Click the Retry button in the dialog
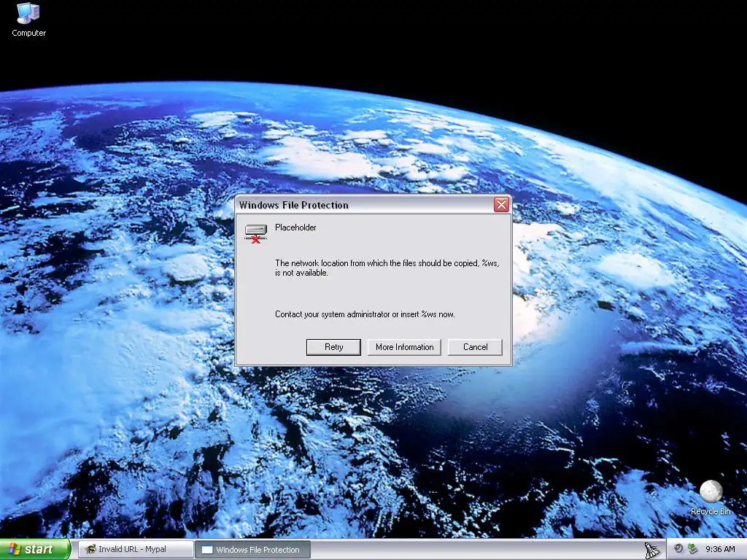Viewport: 747px width, 560px height. [333, 347]
